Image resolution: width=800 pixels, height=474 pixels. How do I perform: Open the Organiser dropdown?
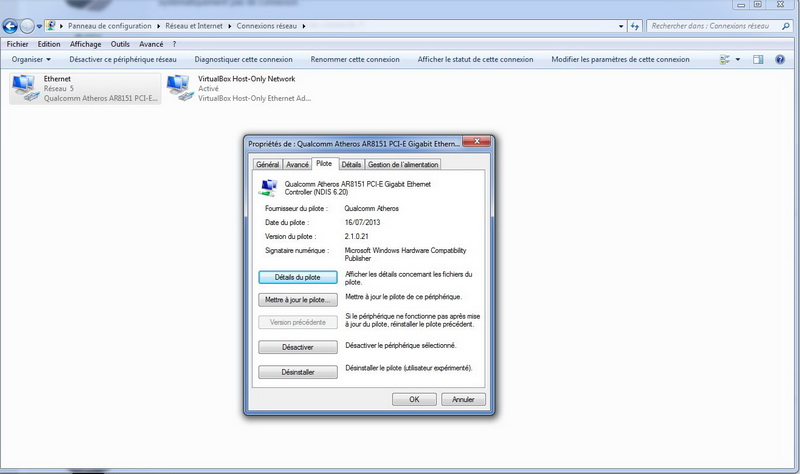click(x=31, y=60)
